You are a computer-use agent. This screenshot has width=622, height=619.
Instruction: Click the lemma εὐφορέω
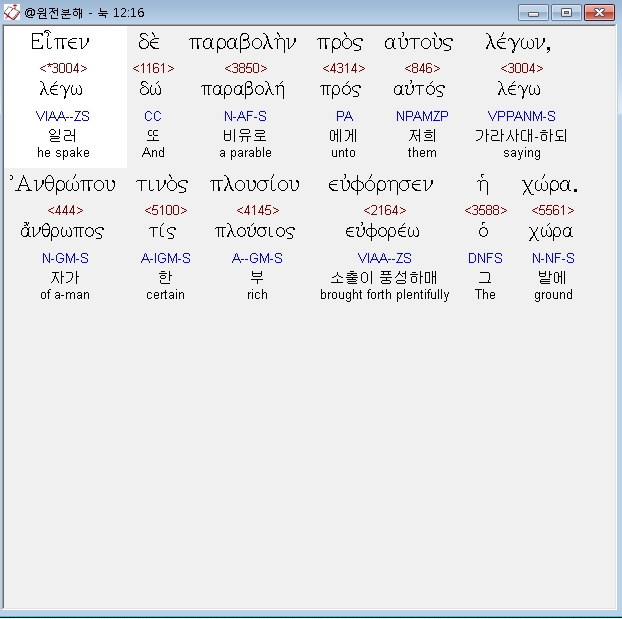coord(382,232)
